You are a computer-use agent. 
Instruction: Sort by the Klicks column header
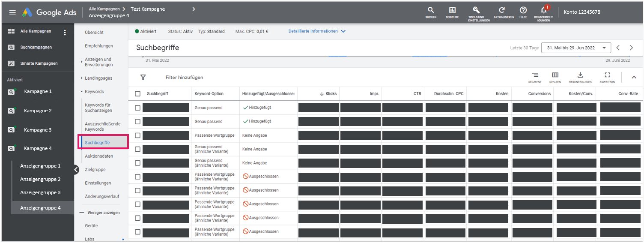coord(328,93)
